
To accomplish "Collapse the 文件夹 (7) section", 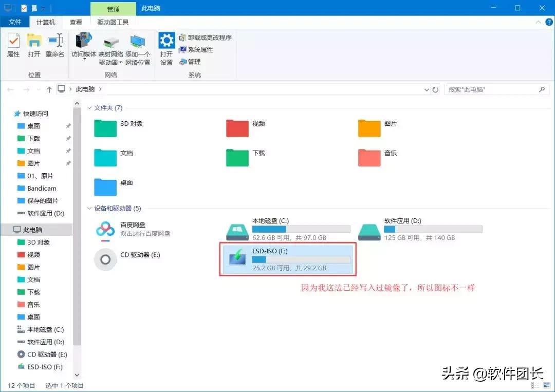I will 89,108.
